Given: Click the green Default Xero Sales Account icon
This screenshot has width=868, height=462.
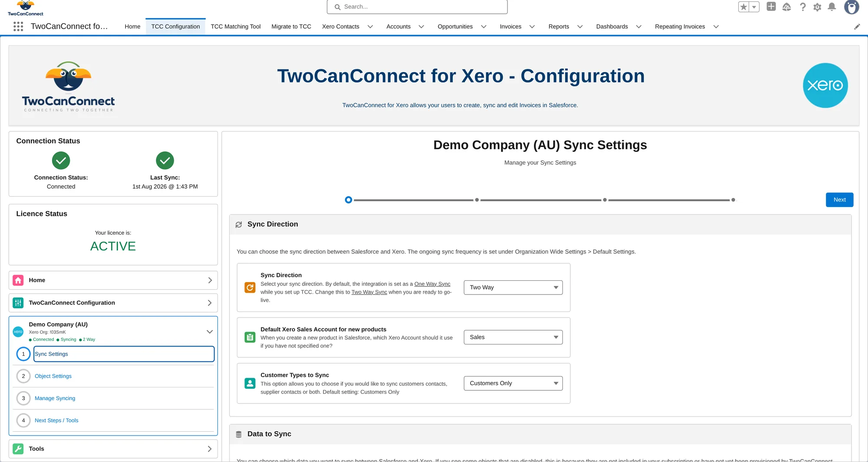Looking at the screenshot, I should [x=250, y=337].
